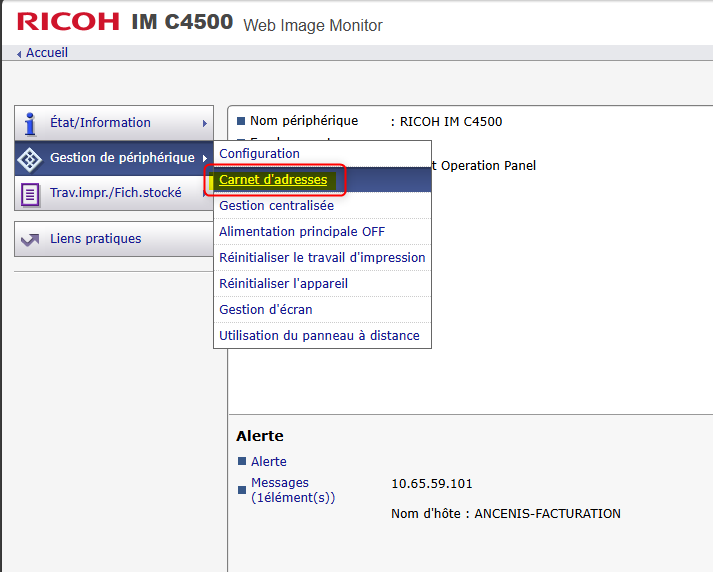Go back using the Accueil arrow
713x572 pixels.
pos(19,54)
